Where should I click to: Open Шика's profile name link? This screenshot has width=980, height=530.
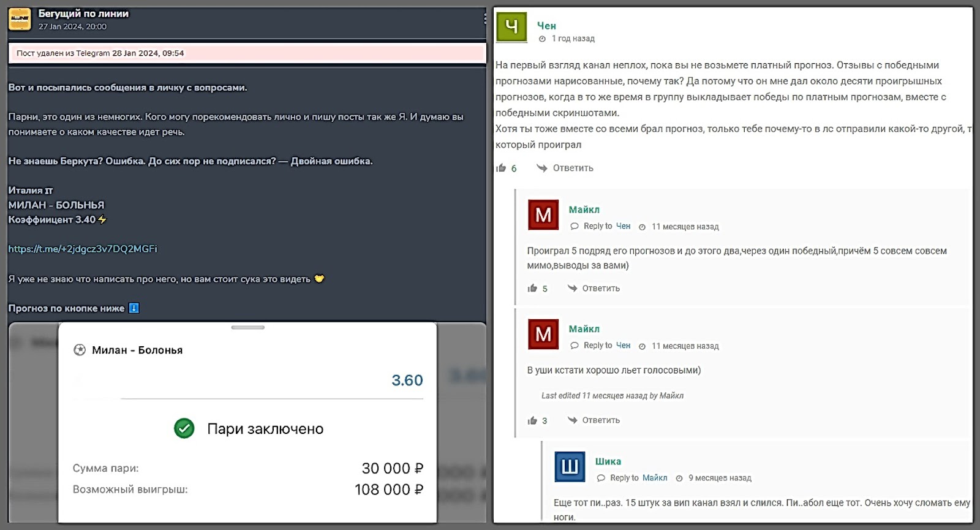[x=608, y=461]
